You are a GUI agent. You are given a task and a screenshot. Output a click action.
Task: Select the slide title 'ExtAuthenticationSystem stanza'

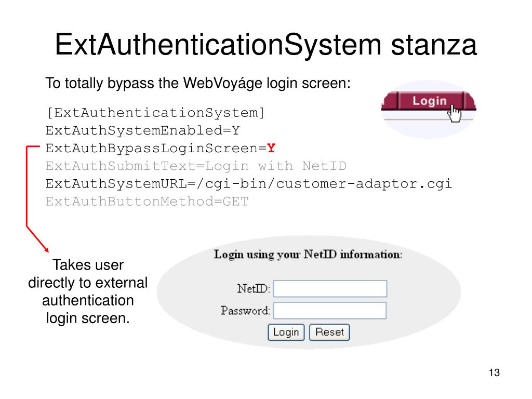265,45
